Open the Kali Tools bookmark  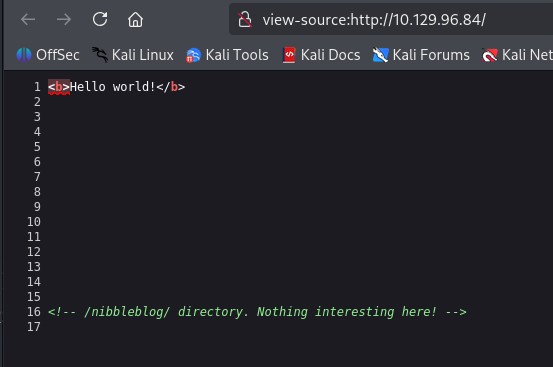tap(227, 55)
